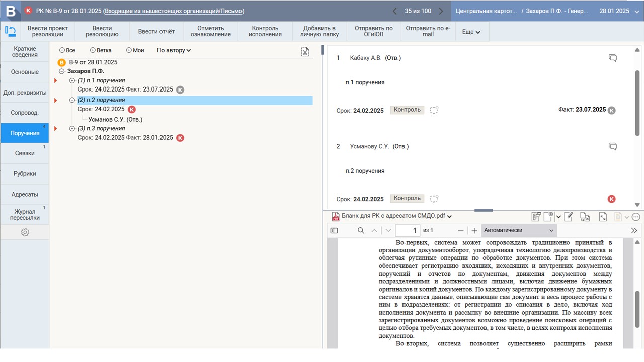The image size is (644, 362).
Task: Expand all branches with the Все toggle
Action: click(67, 50)
